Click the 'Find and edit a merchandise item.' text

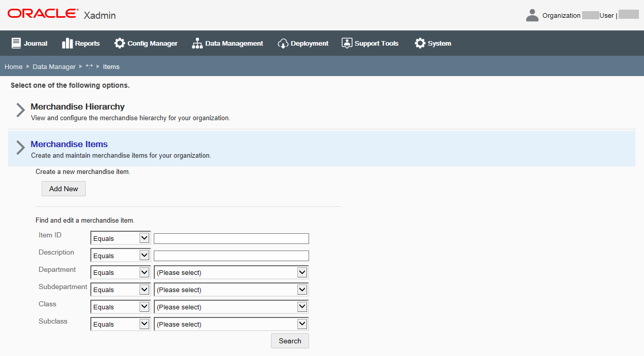[85, 221]
